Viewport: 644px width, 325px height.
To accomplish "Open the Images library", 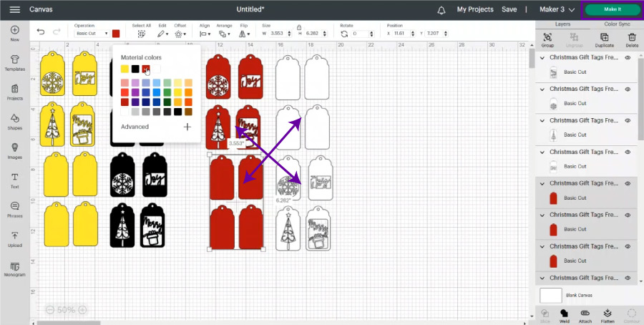I will (14, 150).
